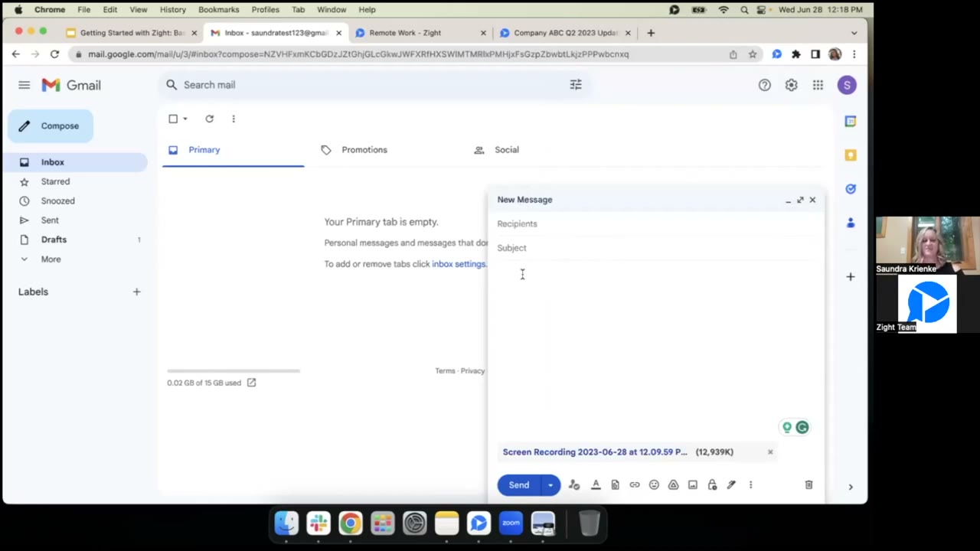
Task: Click the inbox settings link
Action: (x=459, y=264)
